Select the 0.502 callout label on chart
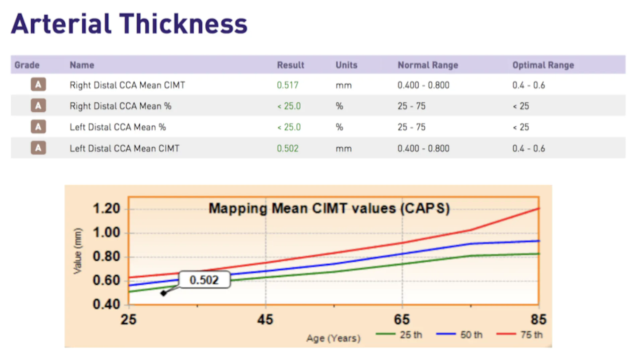The width and height of the screenshot is (643, 364). click(x=205, y=280)
